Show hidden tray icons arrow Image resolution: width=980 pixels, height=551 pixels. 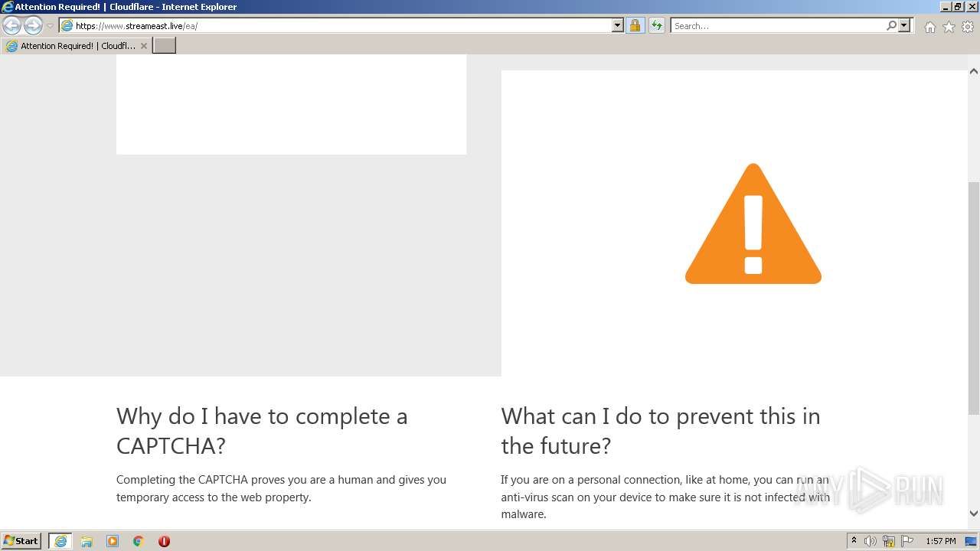coord(854,541)
